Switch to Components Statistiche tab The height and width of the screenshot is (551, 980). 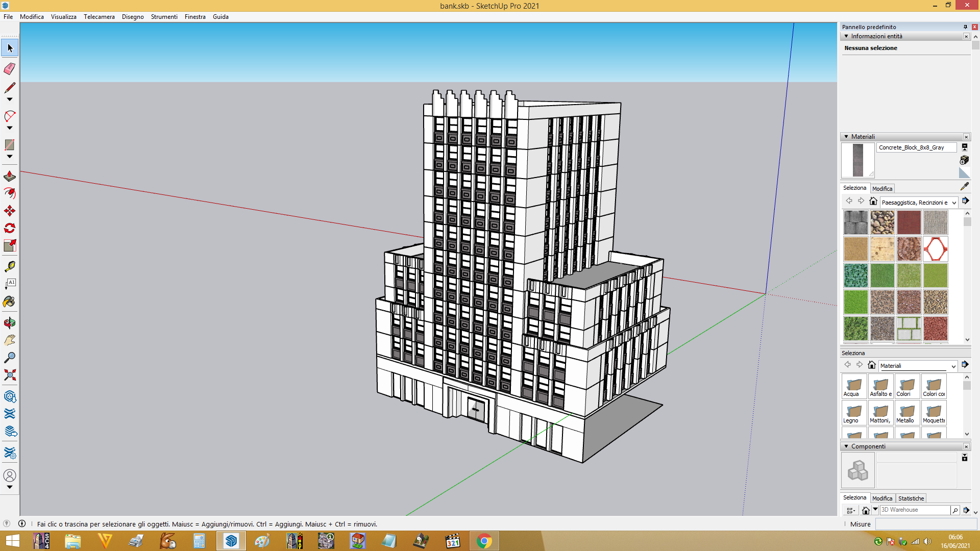(x=911, y=498)
